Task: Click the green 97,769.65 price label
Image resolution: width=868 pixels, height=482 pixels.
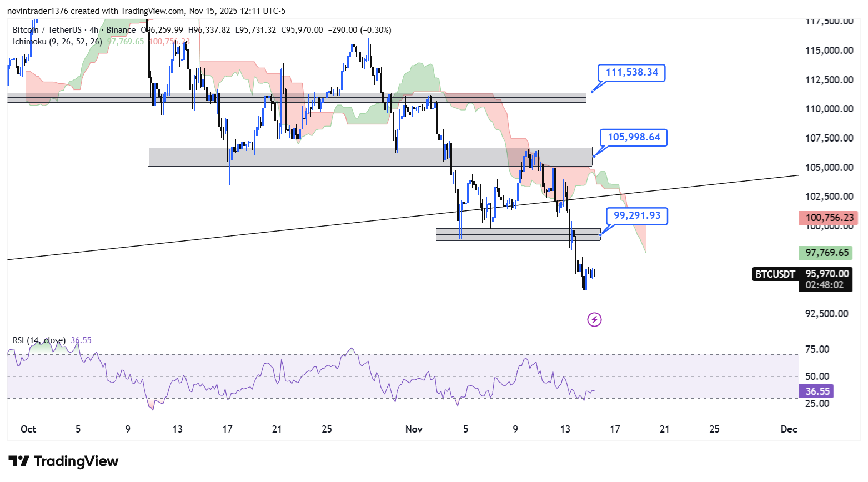Action: (827, 253)
